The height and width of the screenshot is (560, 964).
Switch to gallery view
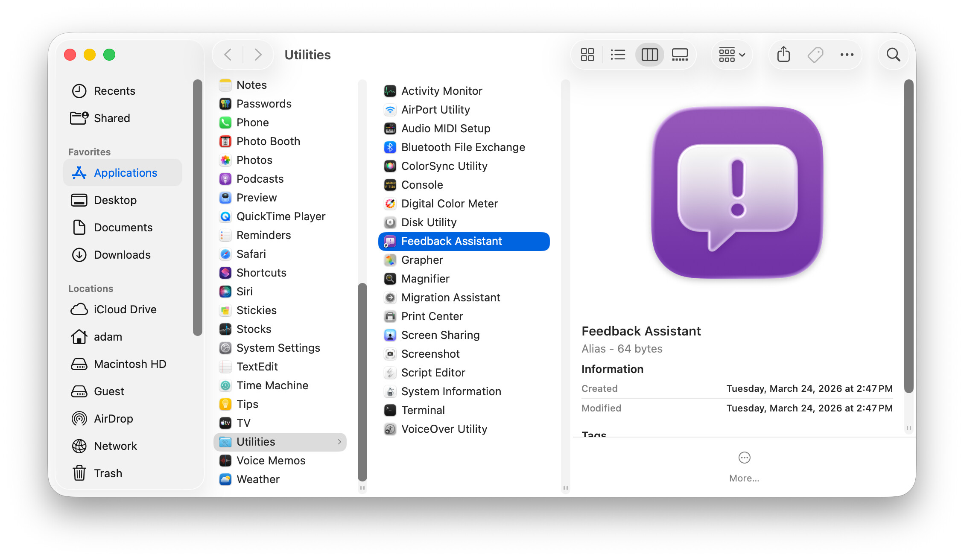tap(680, 55)
